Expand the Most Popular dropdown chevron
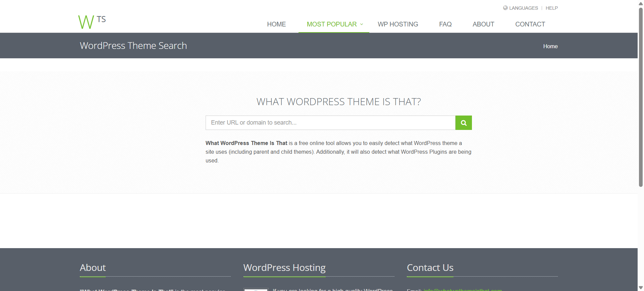Viewport: 644px width, 291px height. (x=362, y=24)
